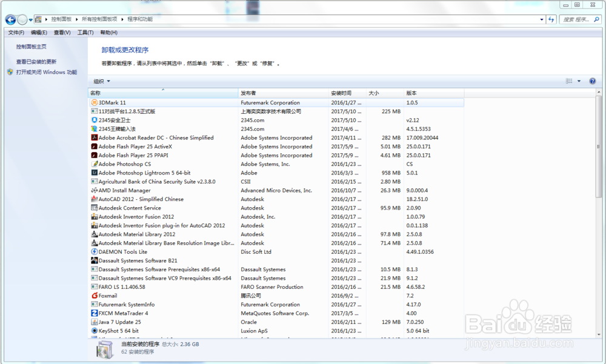Select Agricultural Bank of China Security Suite row
The height and width of the screenshot is (364, 606).
point(276,182)
